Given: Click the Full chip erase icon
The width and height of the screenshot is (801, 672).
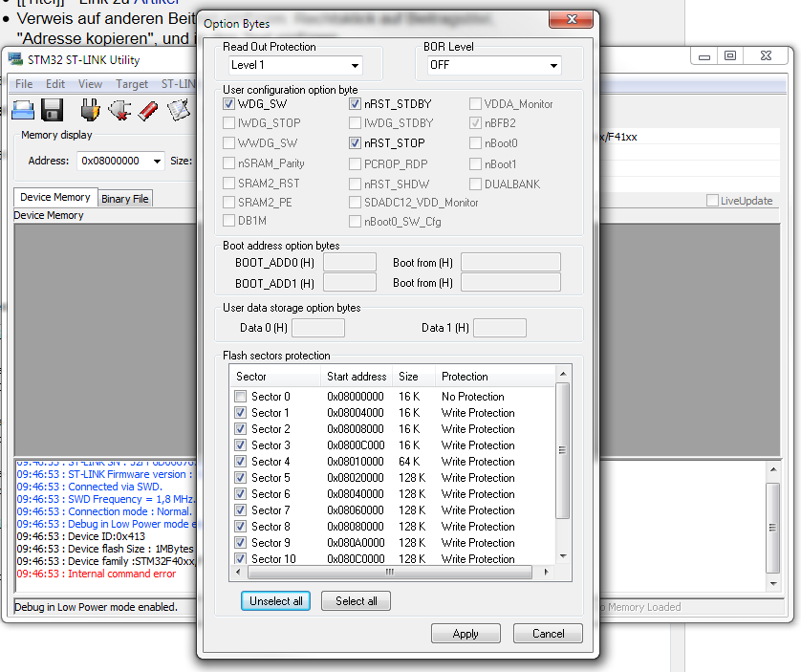Looking at the screenshot, I should [148, 110].
